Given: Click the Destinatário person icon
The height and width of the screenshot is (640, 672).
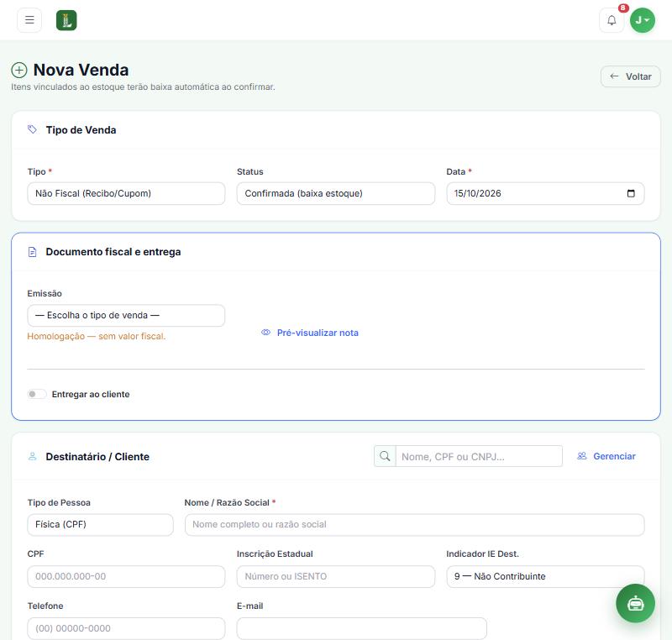Looking at the screenshot, I should 32,457.
